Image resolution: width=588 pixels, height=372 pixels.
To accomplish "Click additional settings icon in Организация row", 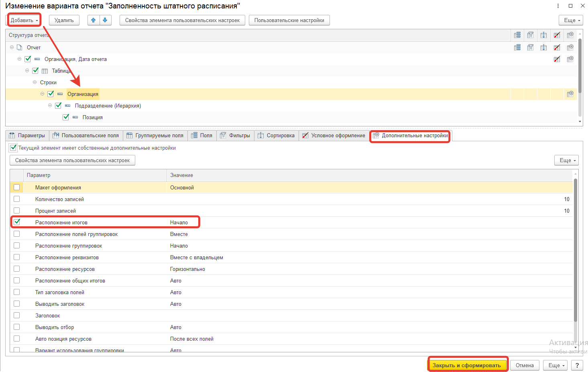I will [570, 94].
